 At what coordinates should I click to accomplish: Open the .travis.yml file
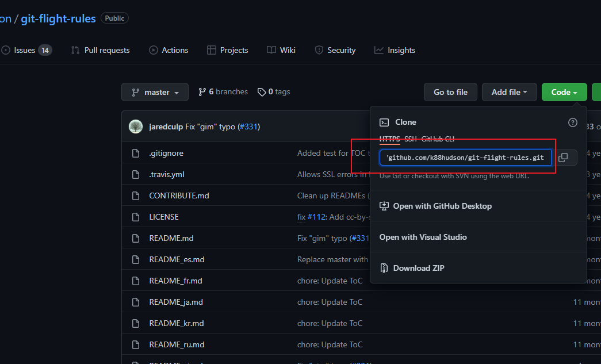(167, 174)
